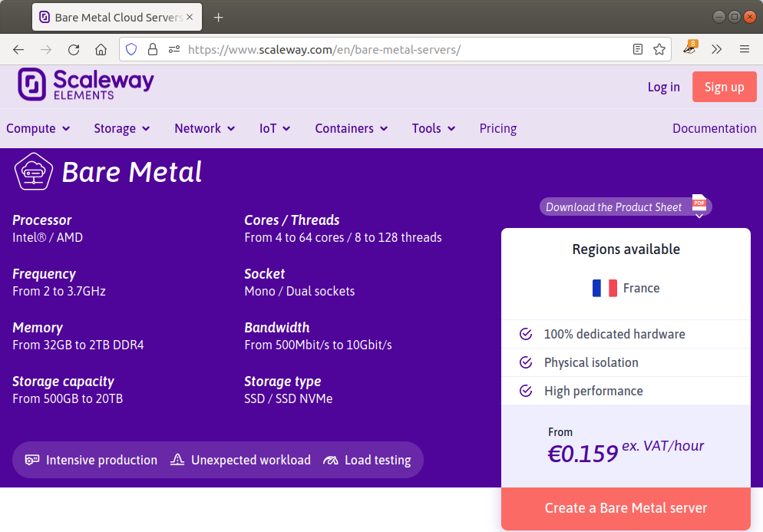Viewport: 763px width, 532px height.
Task: Go to the browser Home page
Action: (x=101, y=50)
